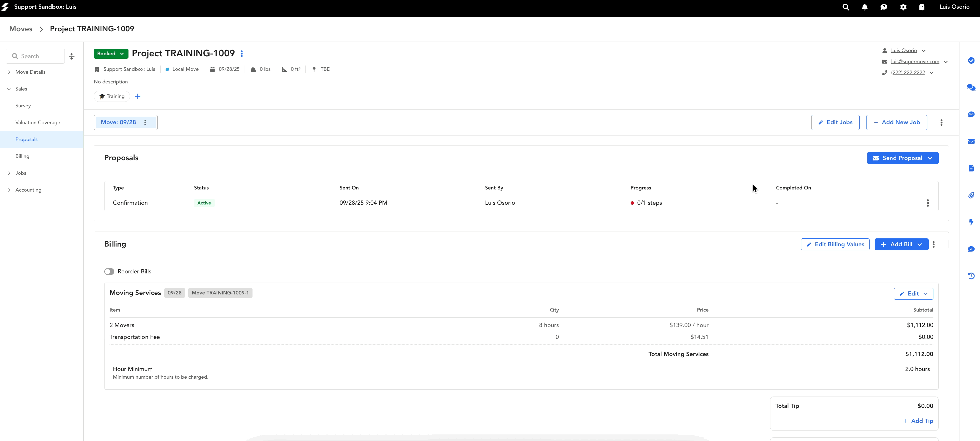The image size is (980, 441).
Task: Click the lightning bolt automation icon
Action: coord(971,222)
